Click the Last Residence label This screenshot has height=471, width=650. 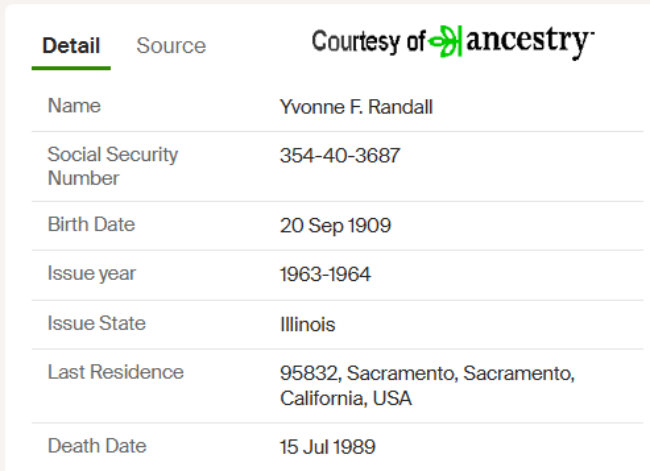pos(116,372)
